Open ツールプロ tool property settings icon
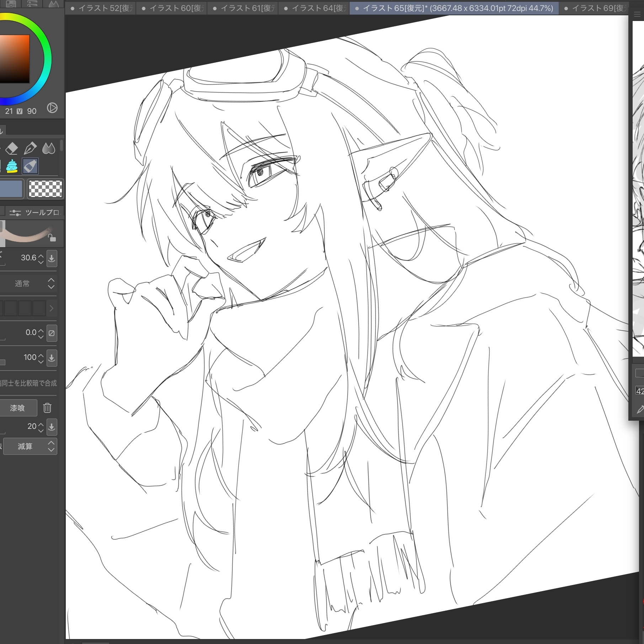 15,213
